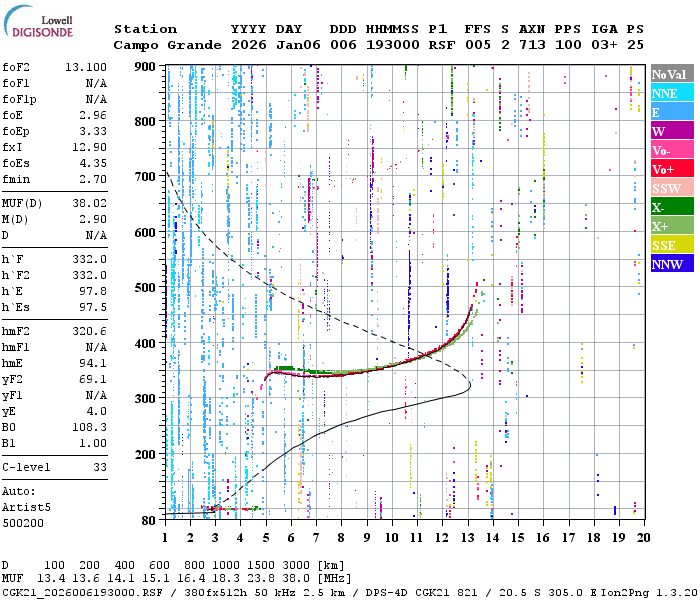Click the NNW blue legend swatch
The image size is (700, 600).
[x=670, y=264]
